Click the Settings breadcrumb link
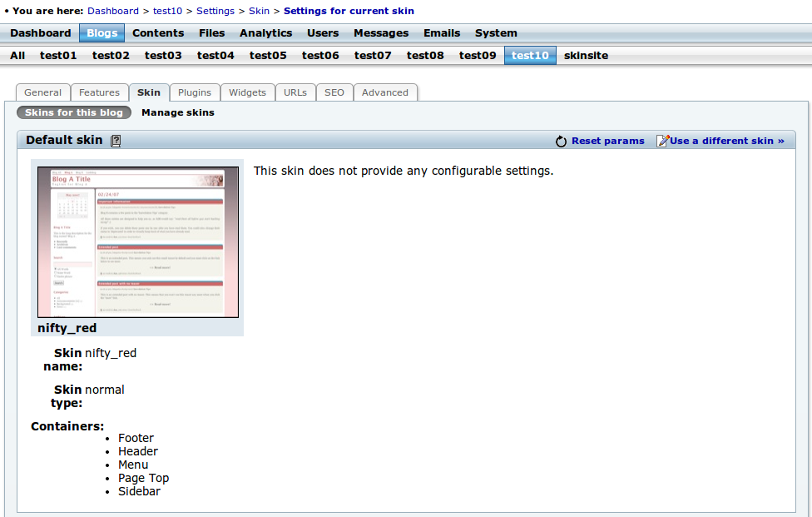Image resolution: width=812 pixels, height=517 pixels. [215, 11]
